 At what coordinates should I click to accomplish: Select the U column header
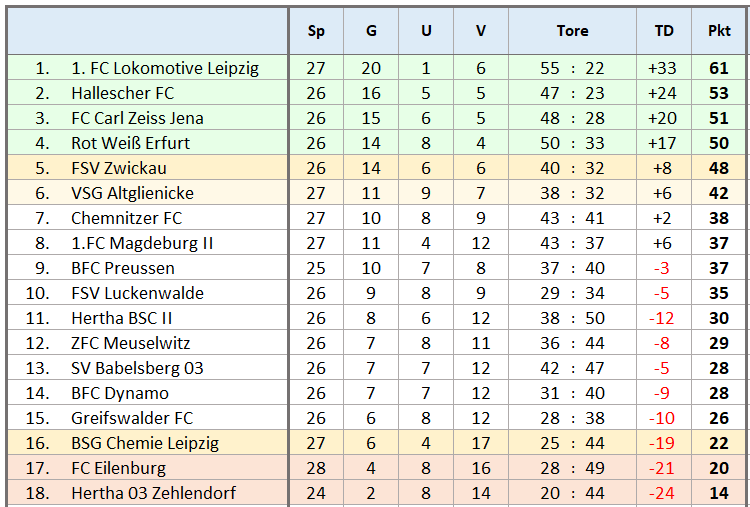pos(426,31)
